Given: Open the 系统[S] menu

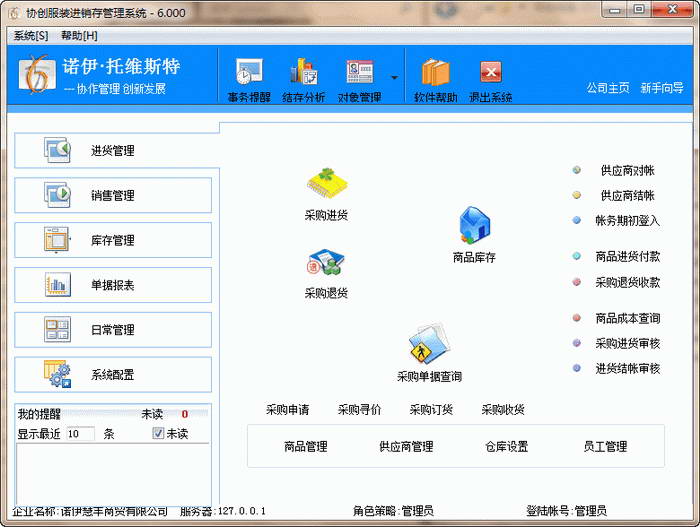Looking at the screenshot, I should coord(31,36).
